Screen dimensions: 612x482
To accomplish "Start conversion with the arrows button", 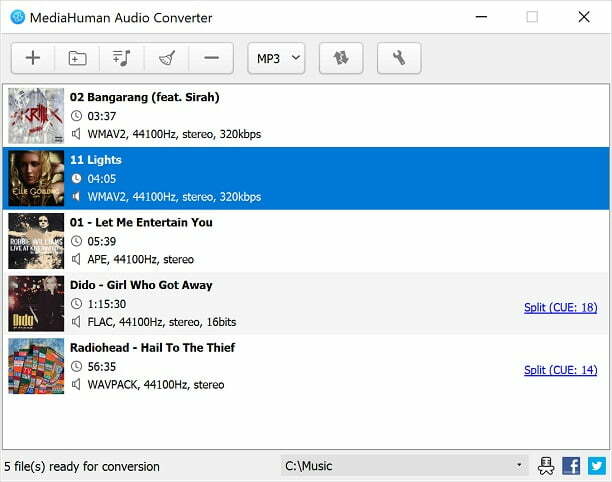I will tap(341, 58).
